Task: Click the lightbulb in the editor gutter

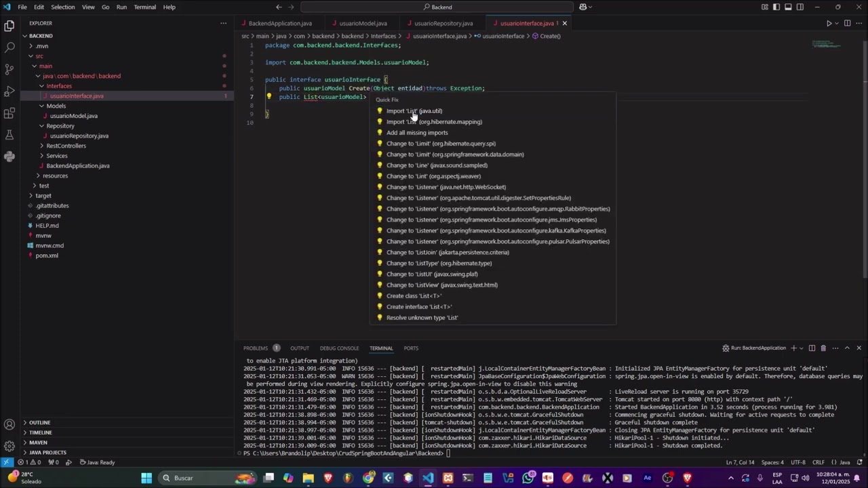Action: [x=269, y=96]
